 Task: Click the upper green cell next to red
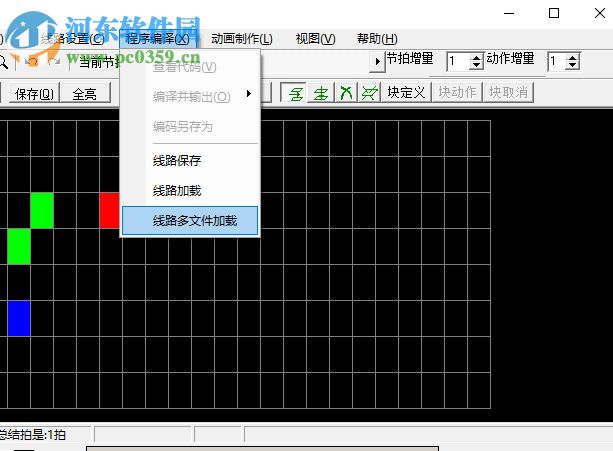pos(42,210)
